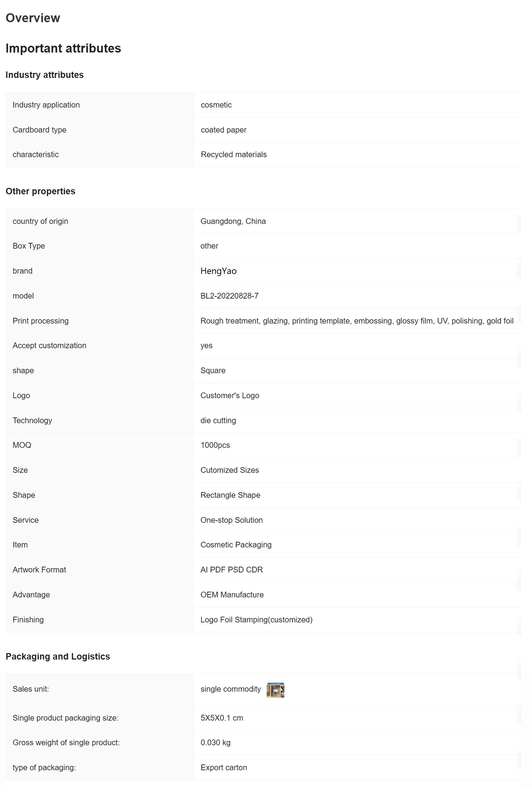This screenshot has height=787, width=532.
Task: Click the Overview heading
Action: coord(33,18)
